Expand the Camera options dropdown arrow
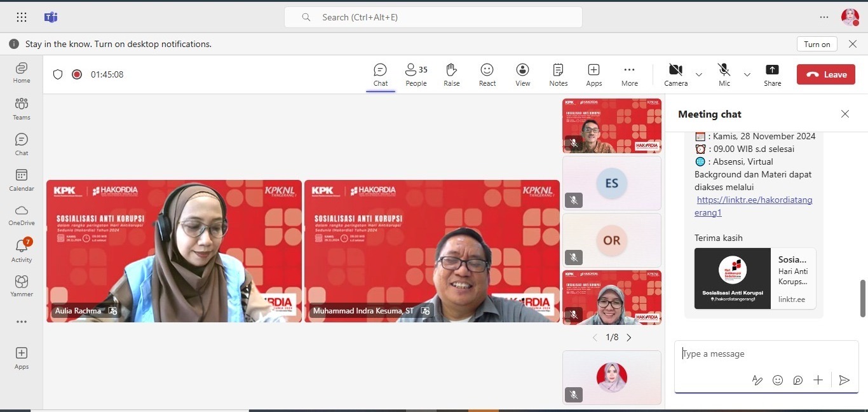 click(x=699, y=74)
